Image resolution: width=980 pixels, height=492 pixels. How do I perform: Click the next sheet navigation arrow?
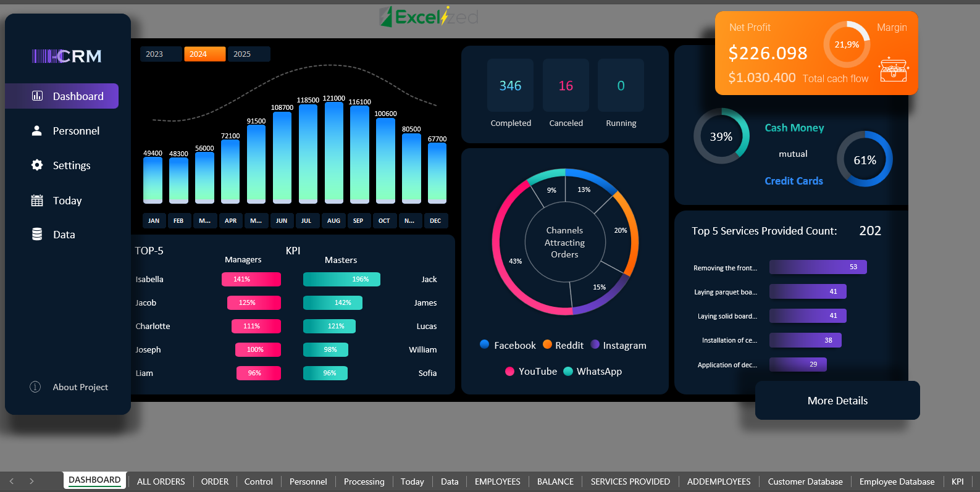pyautogui.click(x=31, y=481)
